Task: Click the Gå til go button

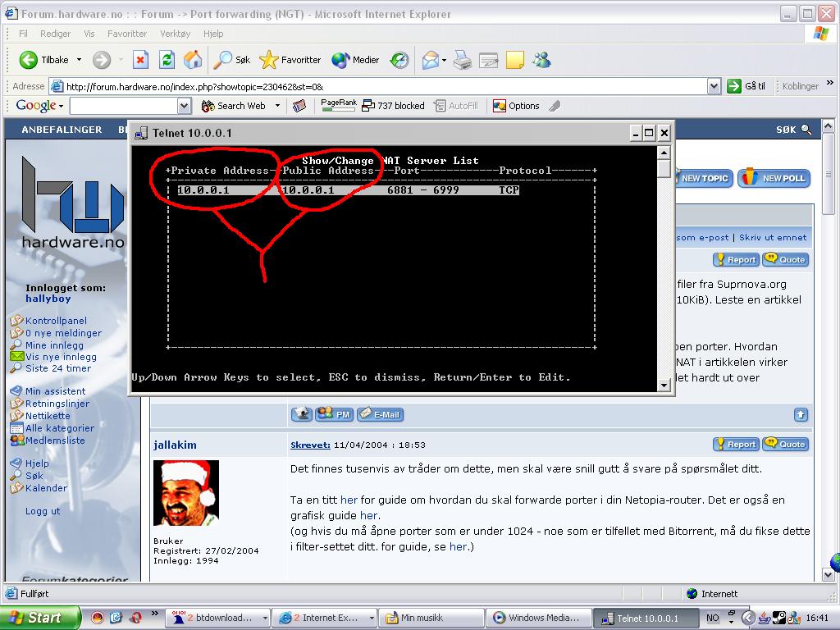Action: (746, 85)
